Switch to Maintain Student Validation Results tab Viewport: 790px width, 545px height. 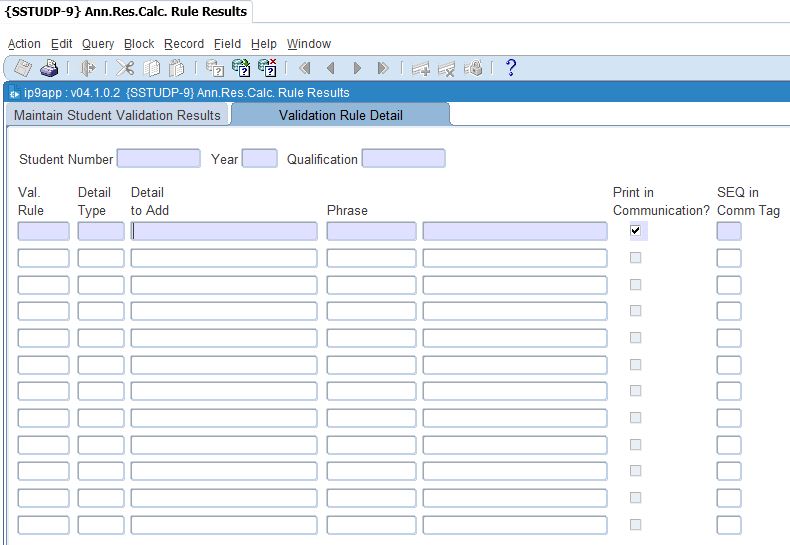tap(117, 115)
